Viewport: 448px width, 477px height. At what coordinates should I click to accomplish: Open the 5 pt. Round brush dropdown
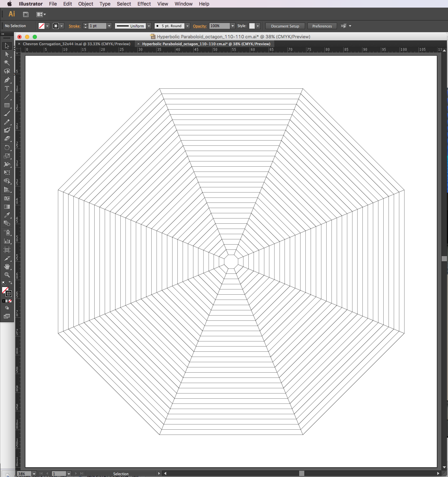[187, 26]
